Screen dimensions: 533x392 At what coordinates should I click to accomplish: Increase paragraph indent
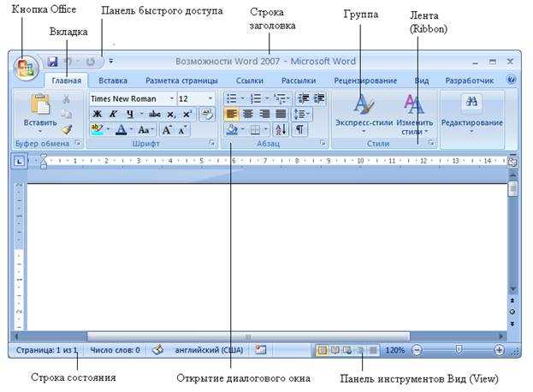click(319, 98)
